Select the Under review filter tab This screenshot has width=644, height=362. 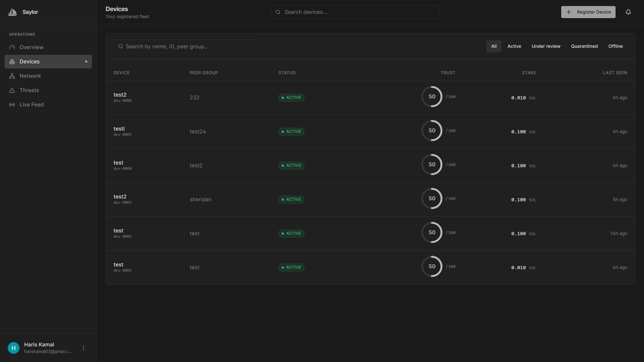point(546,46)
